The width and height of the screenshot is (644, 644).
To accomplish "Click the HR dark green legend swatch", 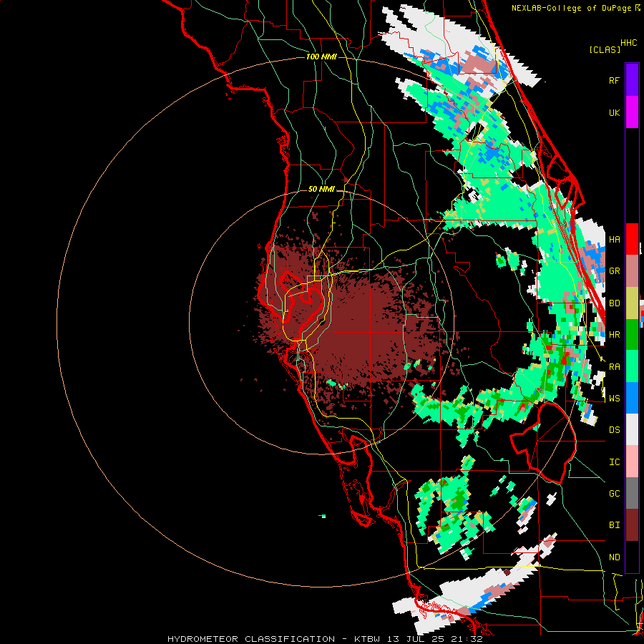I will pos(632,334).
